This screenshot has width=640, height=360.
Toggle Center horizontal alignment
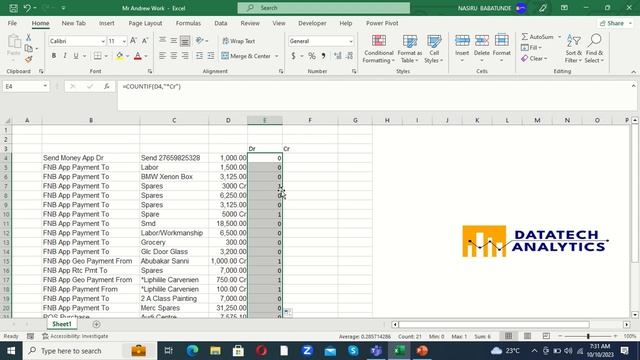pyautogui.click(x=174, y=56)
